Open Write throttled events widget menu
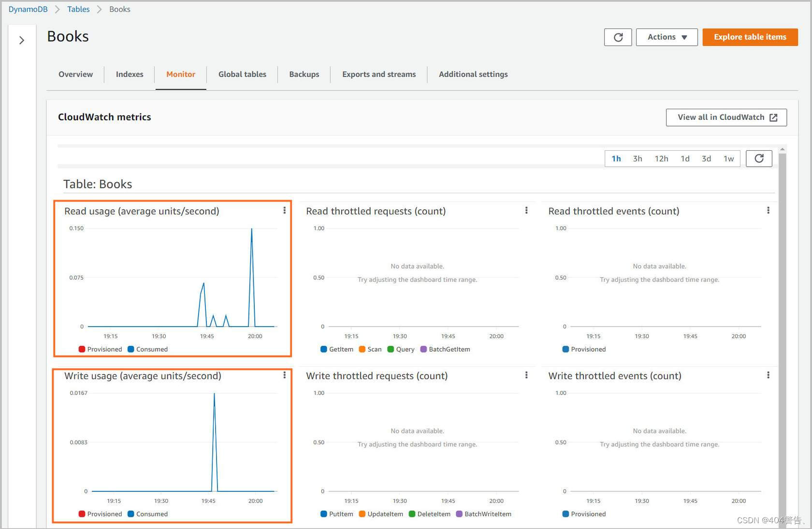This screenshot has width=812, height=529. coord(768,375)
